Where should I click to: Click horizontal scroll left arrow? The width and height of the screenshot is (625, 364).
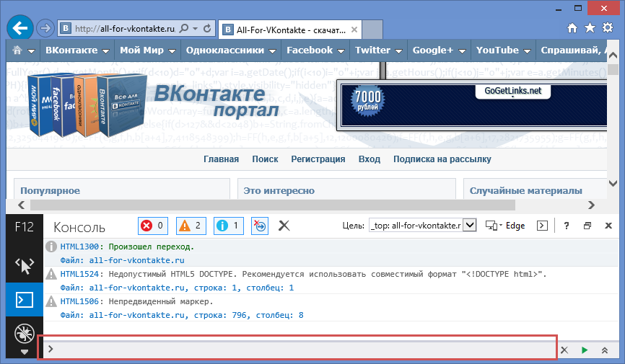(x=22, y=205)
